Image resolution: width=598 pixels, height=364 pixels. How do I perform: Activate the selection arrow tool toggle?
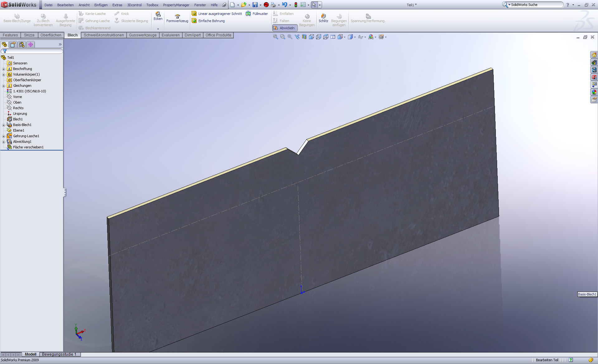[314, 5]
